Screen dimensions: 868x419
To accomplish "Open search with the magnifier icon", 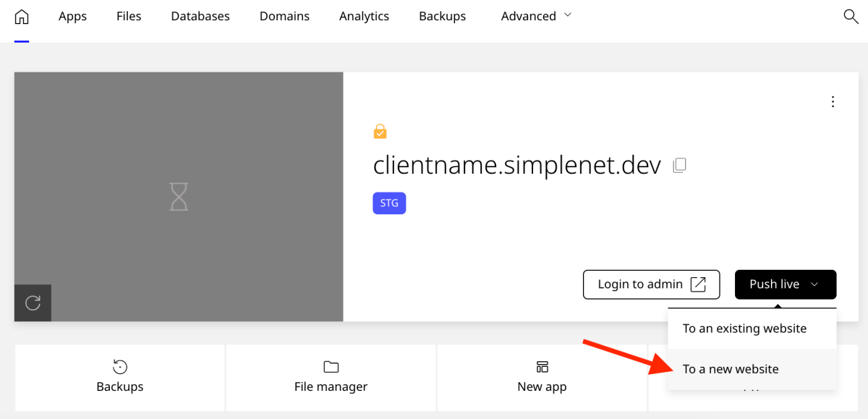I will coord(851,17).
